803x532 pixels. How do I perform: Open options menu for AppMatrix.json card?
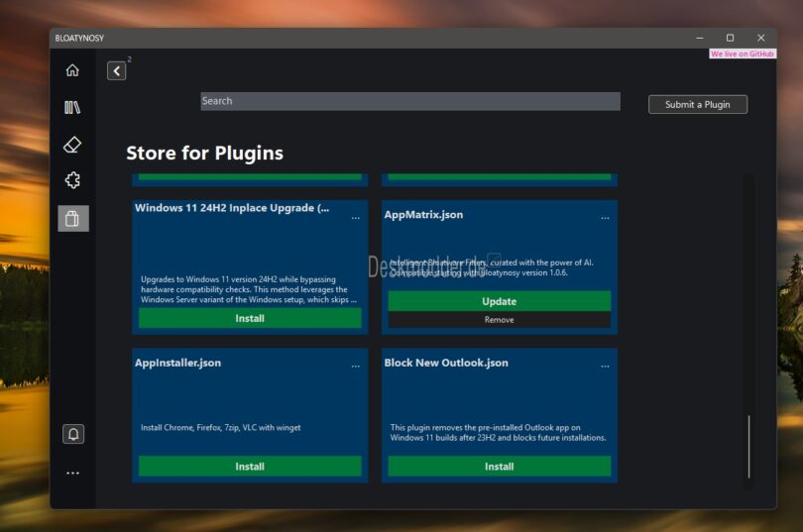click(x=605, y=218)
